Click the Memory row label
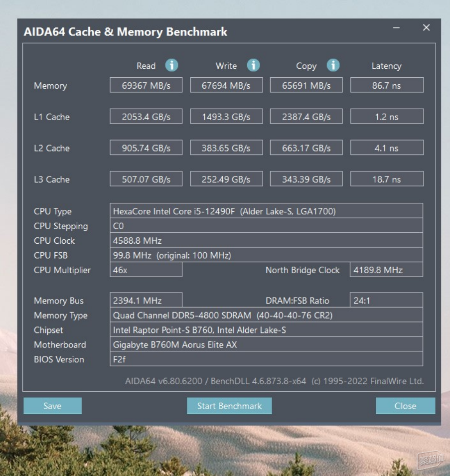450x476 pixels. click(x=50, y=86)
